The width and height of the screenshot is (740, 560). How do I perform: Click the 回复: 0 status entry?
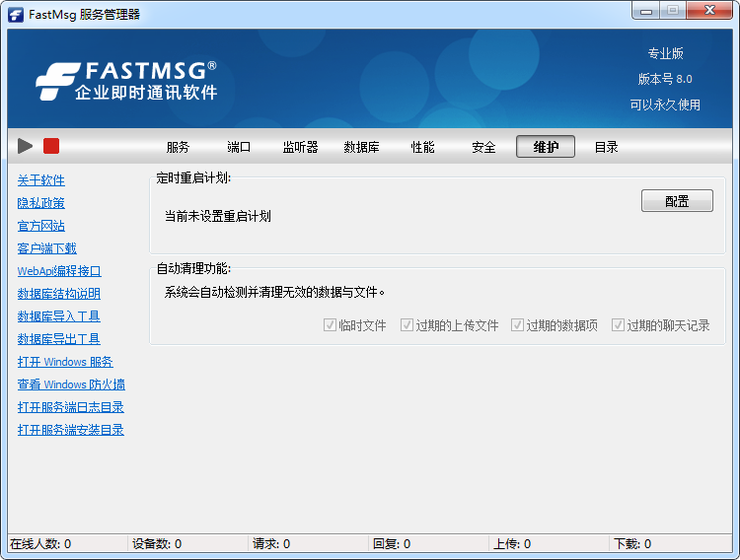point(392,544)
